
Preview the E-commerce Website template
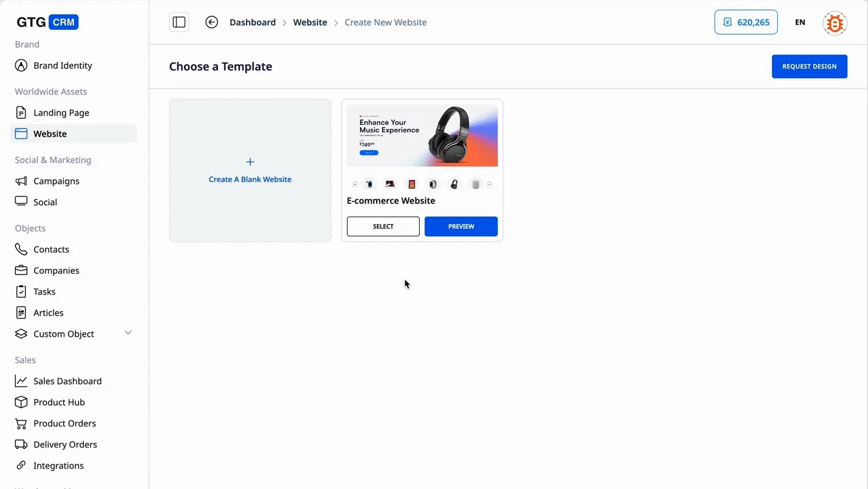point(460,226)
